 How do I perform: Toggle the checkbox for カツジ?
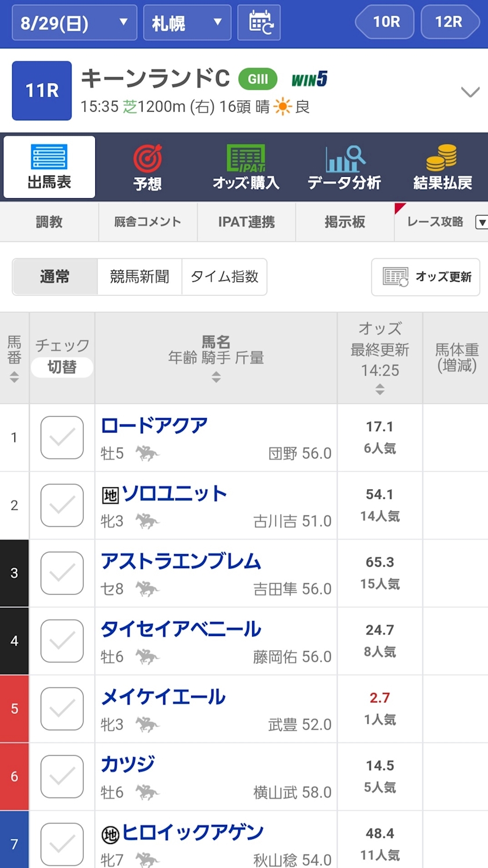62,777
